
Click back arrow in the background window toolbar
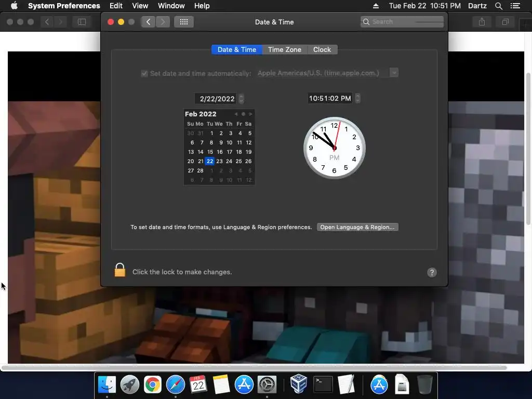pyautogui.click(x=47, y=22)
